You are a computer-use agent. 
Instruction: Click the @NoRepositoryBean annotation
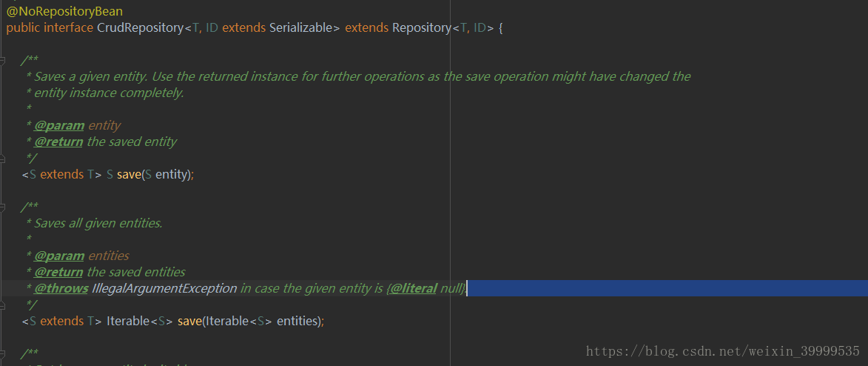[x=65, y=11]
